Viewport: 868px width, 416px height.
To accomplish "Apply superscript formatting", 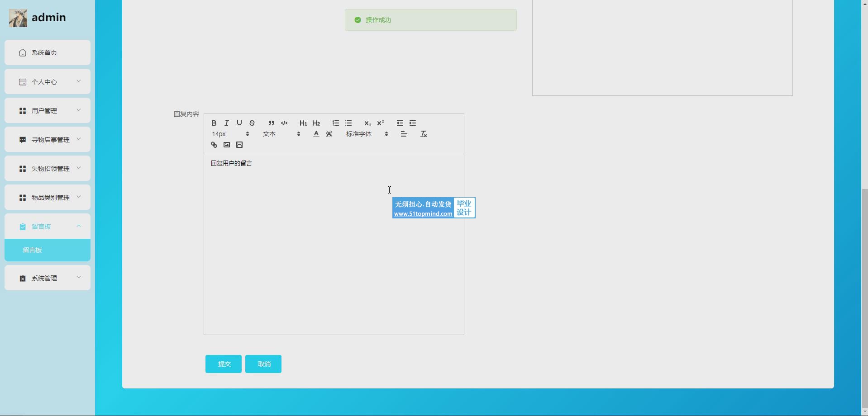I will pyautogui.click(x=381, y=123).
